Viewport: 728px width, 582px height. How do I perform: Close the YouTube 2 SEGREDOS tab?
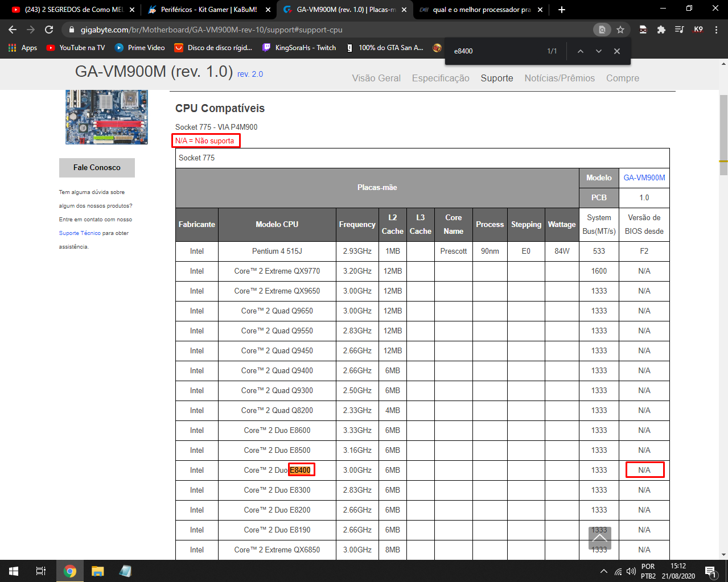132,10
